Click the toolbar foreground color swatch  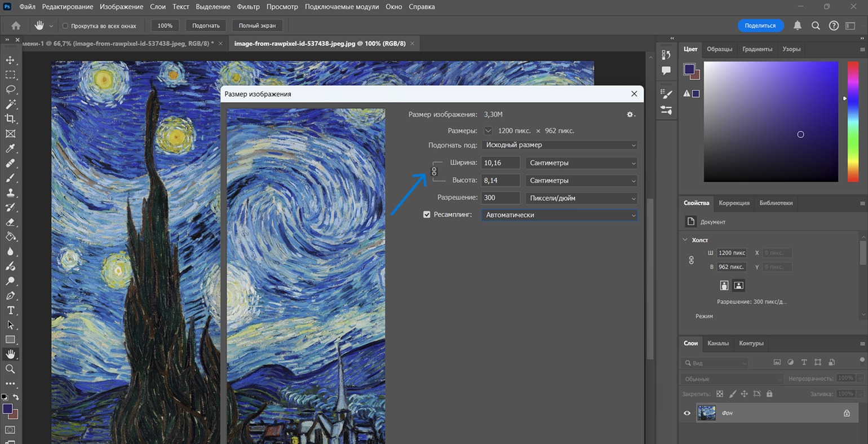click(x=7, y=408)
